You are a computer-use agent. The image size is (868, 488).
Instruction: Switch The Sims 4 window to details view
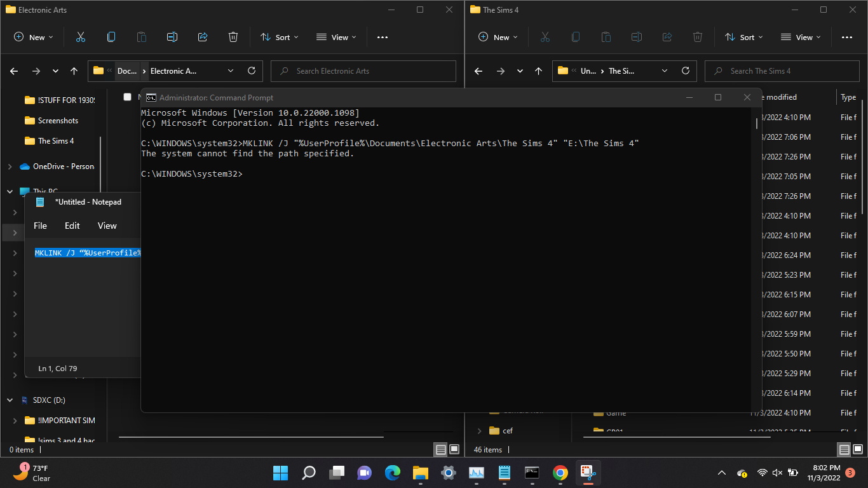coord(844,449)
